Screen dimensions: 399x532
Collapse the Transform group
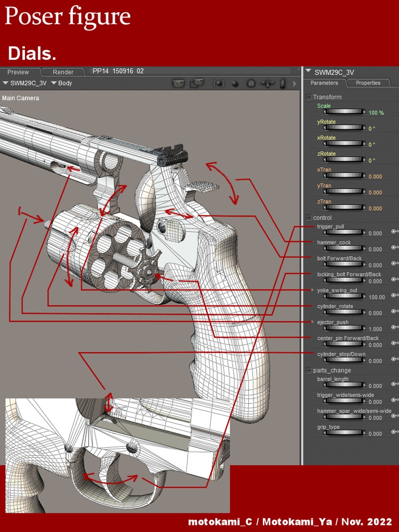[x=309, y=97]
